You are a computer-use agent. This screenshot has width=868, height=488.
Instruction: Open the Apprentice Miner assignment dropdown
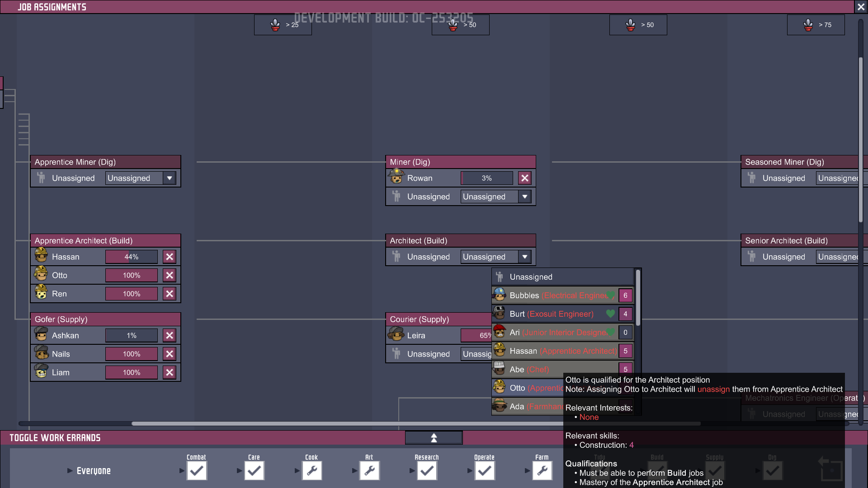pyautogui.click(x=170, y=178)
